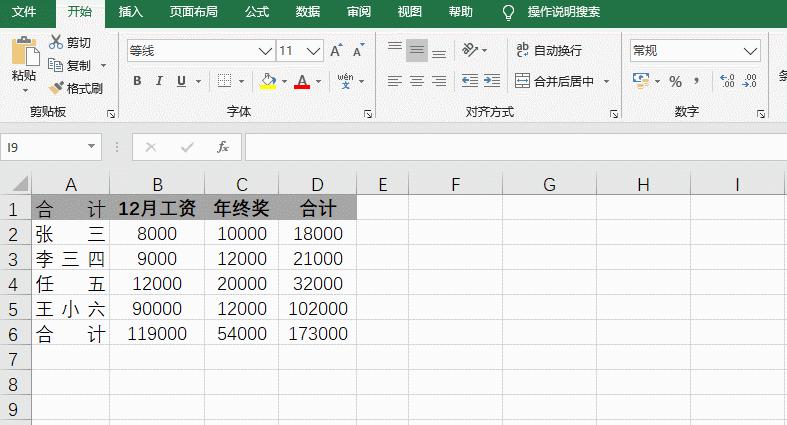Open font group dialog launcher
Screen dimensions: 787x425
pos(368,114)
